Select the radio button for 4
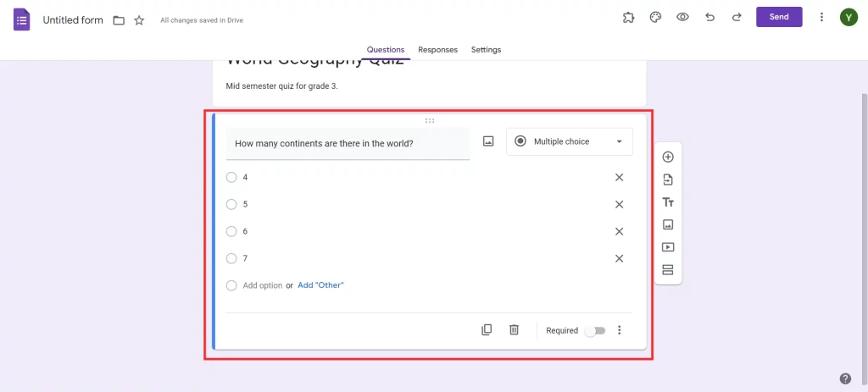The height and width of the screenshot is (392, 868). 231,178
